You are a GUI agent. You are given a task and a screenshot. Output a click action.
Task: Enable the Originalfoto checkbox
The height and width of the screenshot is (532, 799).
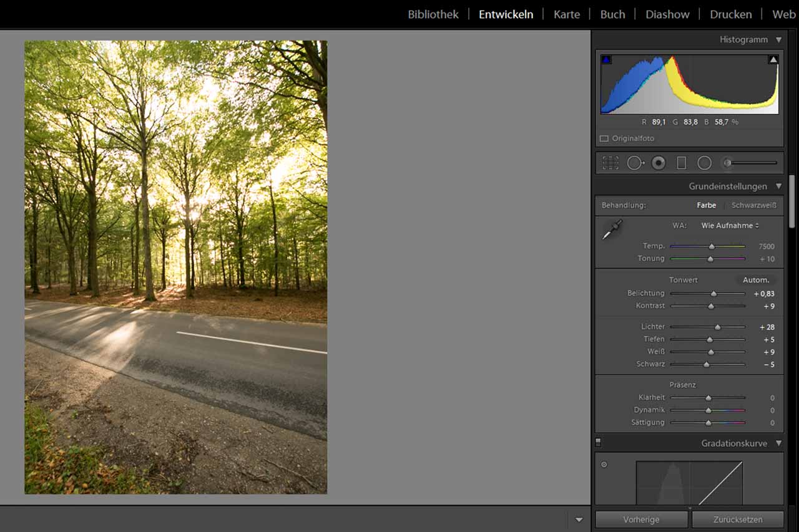point(604,138)
